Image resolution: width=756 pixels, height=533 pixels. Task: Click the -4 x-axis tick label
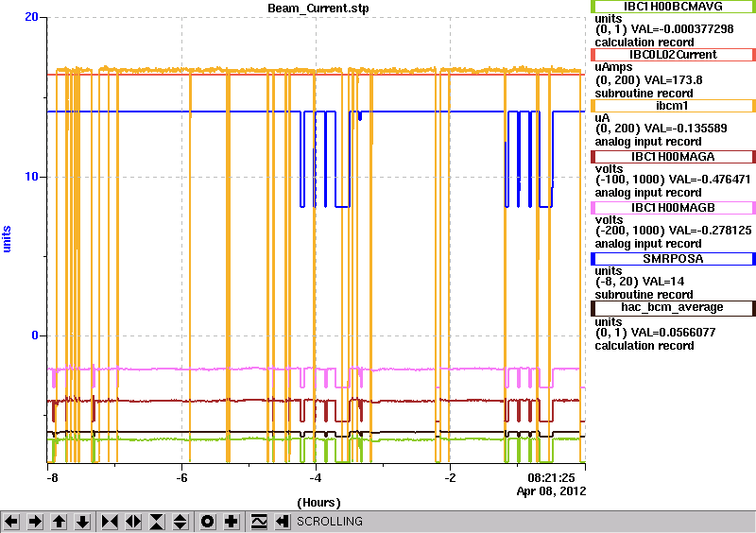tap(316, 478)
